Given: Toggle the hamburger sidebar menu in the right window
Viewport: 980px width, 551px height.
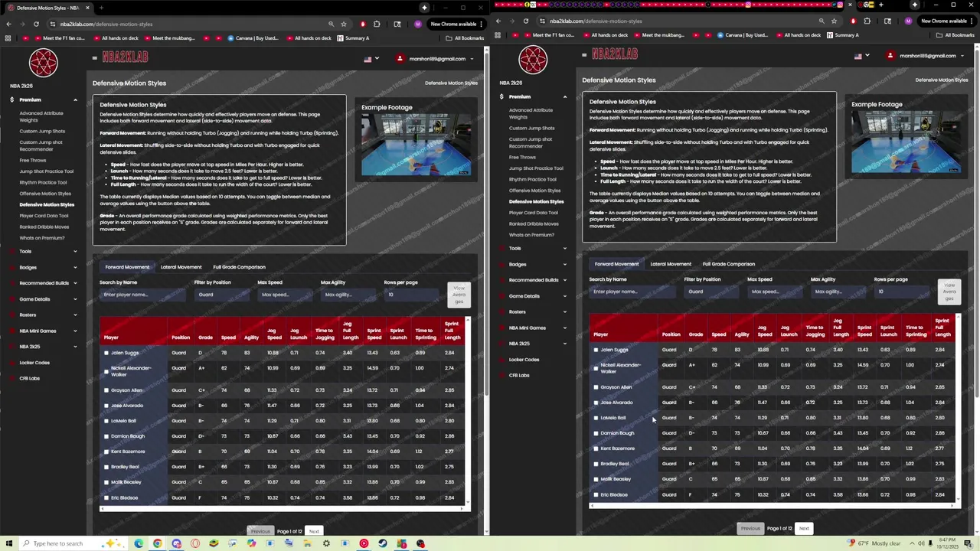Looking at the screenshot, I should (x=584, y=54).
